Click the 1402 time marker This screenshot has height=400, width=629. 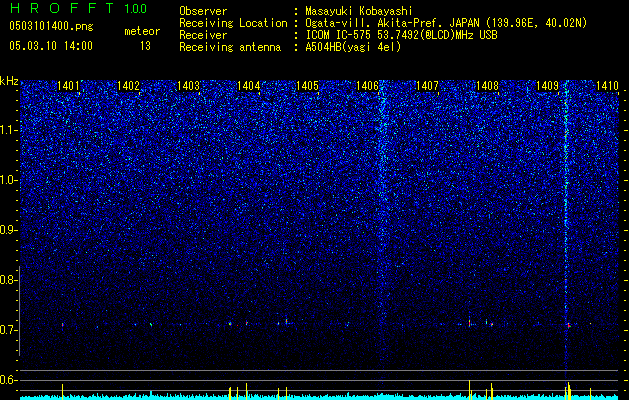point(128,86)
